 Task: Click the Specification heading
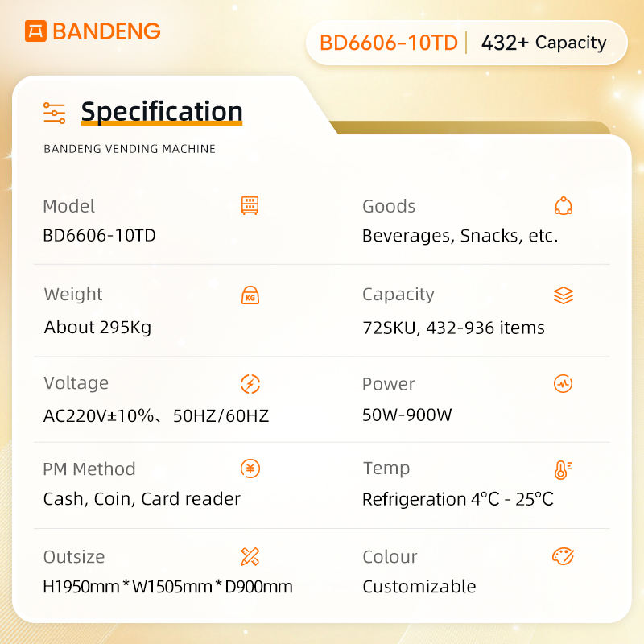point(162,111)
